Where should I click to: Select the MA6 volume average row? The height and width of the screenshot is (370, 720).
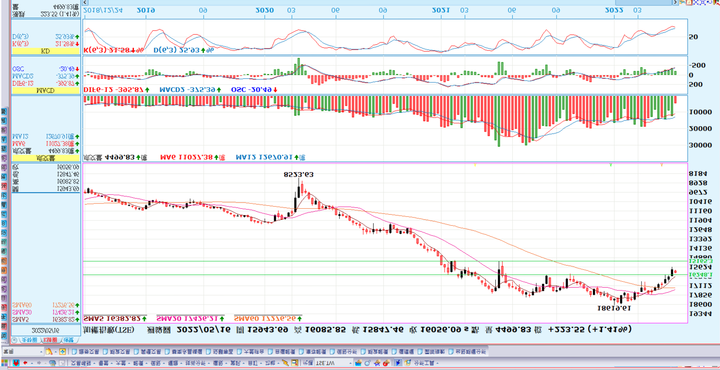pos(45,144)
